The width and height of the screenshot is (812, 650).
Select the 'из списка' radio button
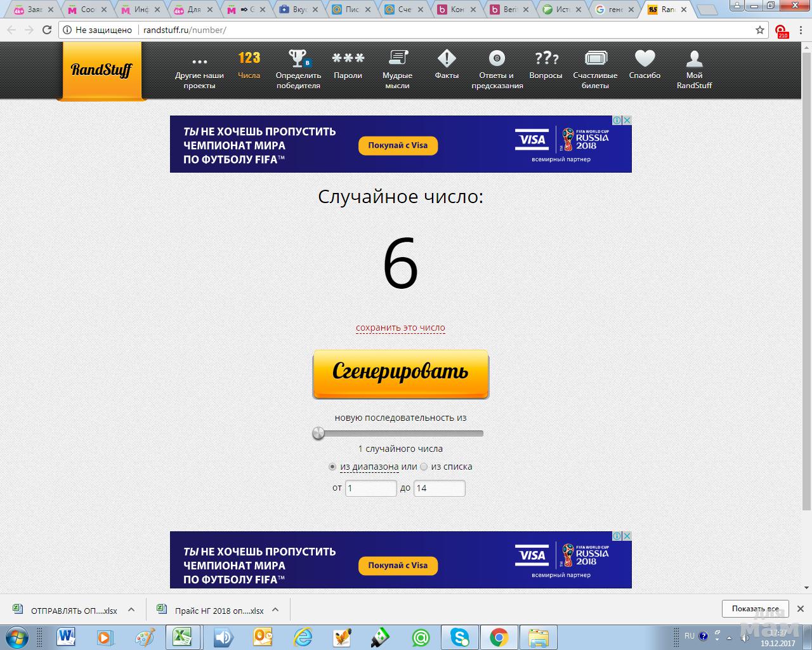pos(424,467)
